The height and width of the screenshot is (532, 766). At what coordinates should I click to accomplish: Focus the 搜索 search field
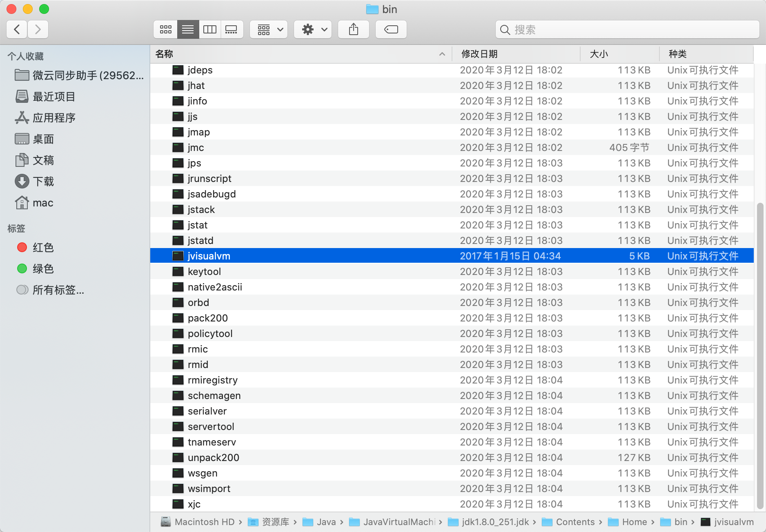(x=628, y=29)
